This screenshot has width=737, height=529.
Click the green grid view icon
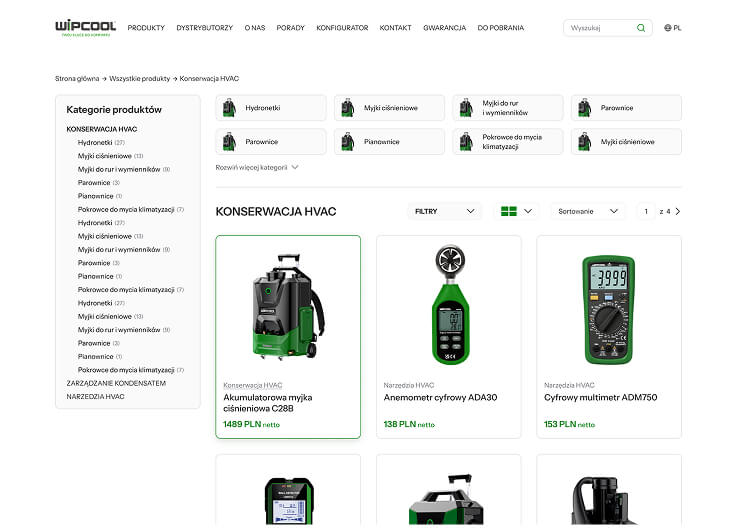[509, 211]
